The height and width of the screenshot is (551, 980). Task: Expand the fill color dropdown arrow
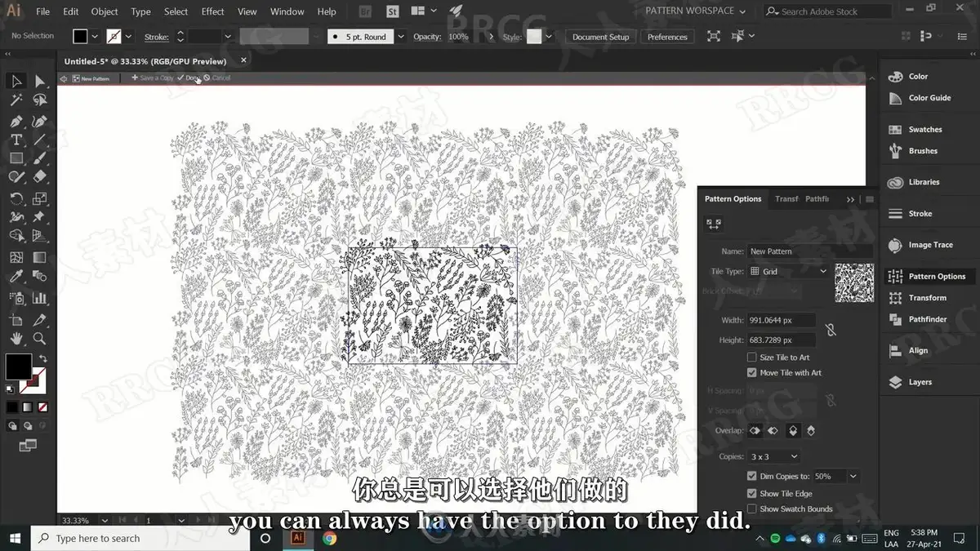click(x=95, y=37)
